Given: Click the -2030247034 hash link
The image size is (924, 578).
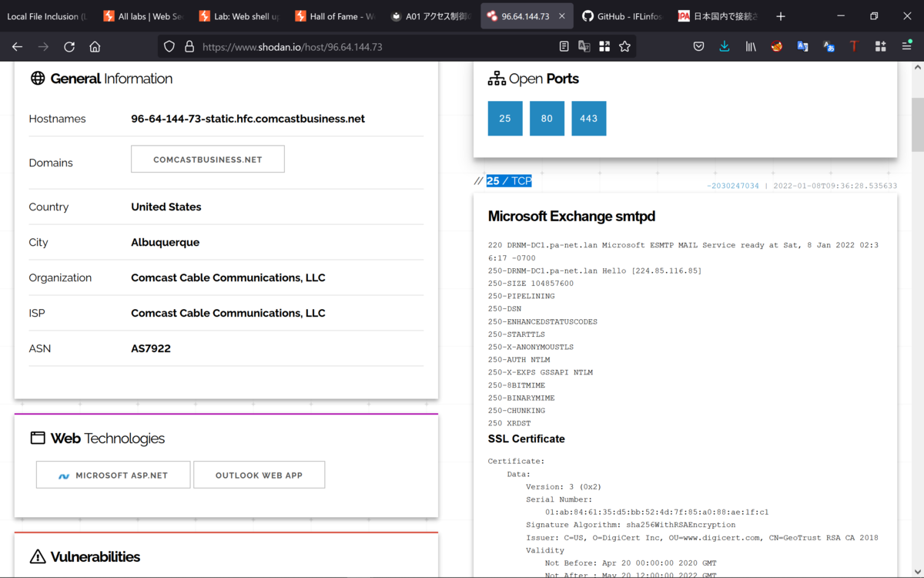Looking at the screenshot, I should [x=733, y=187].
